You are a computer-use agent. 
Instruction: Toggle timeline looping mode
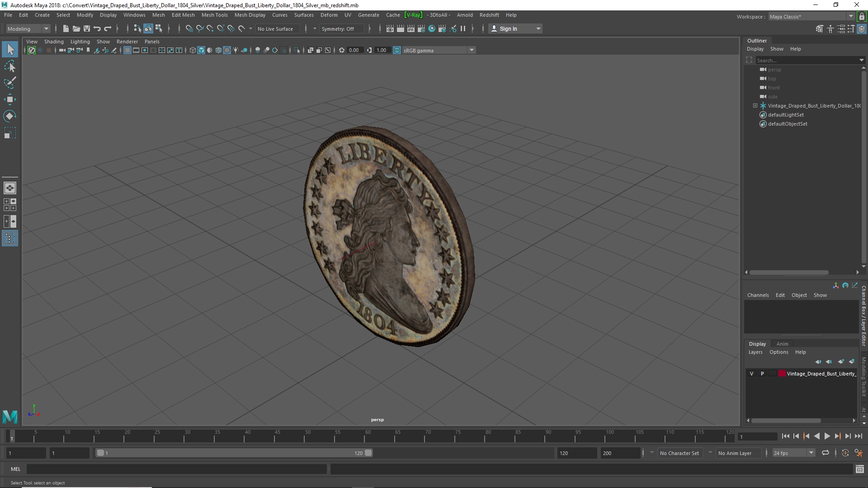tap(826, 453)
